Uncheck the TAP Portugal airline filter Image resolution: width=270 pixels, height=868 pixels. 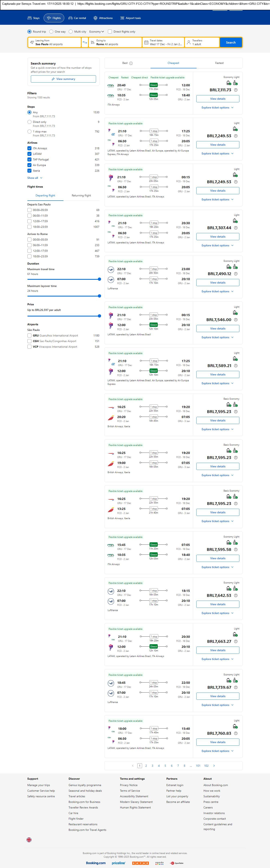click(29, 159)
